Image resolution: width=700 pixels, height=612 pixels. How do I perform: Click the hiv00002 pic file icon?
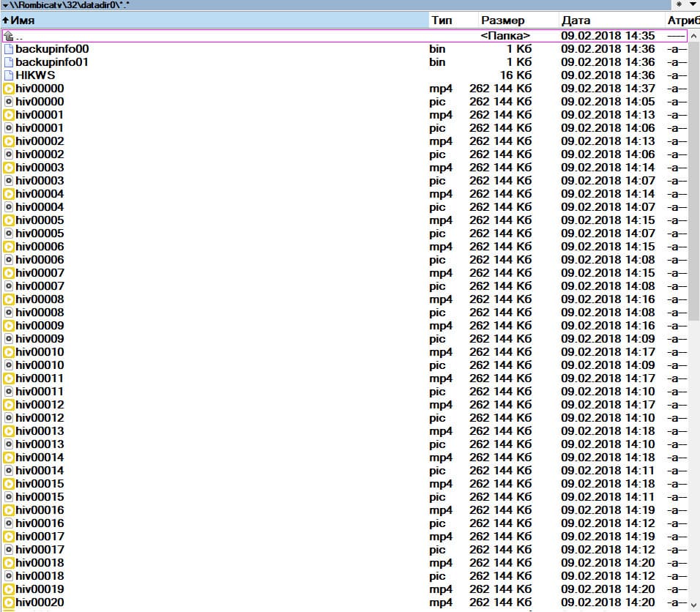(9, 154)
